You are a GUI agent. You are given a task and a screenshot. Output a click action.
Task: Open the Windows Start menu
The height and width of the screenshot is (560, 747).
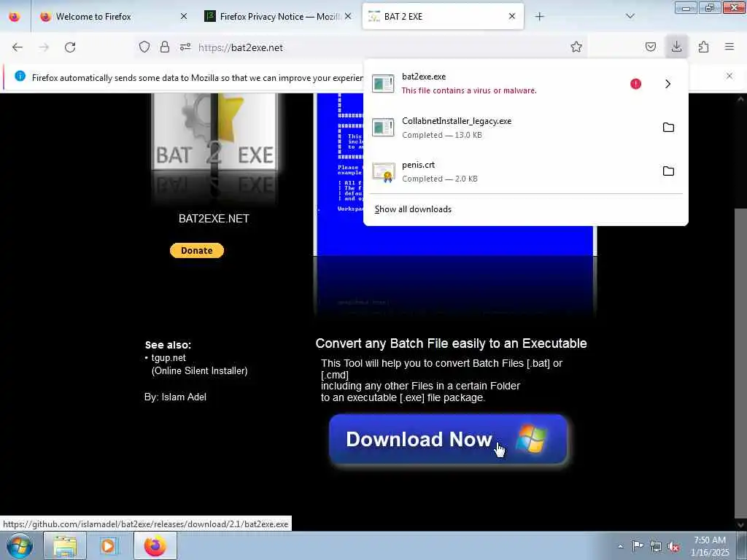pos(20,545)
